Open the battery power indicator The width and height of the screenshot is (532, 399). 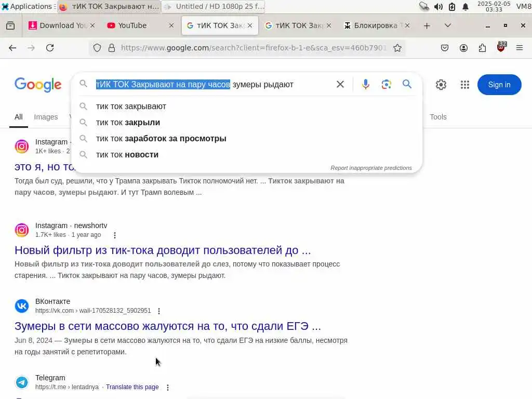click(452, 7)
